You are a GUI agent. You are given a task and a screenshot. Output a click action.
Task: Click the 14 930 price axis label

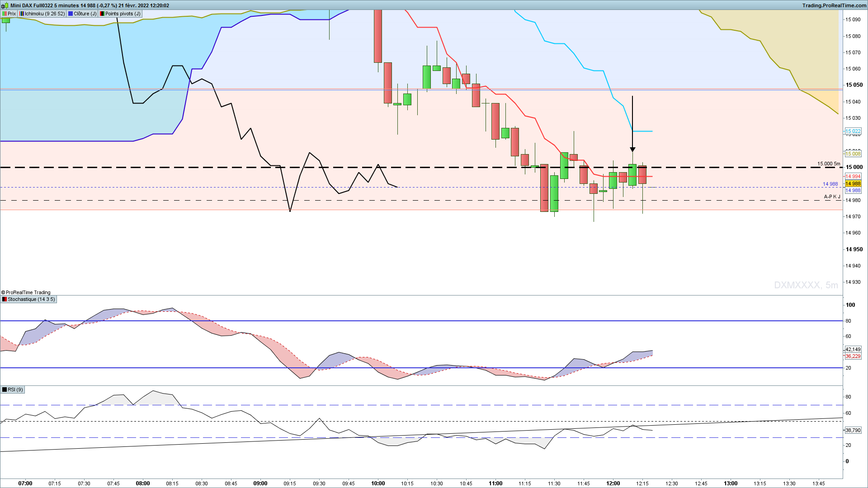pyautogui.click(x=853, y=282)
